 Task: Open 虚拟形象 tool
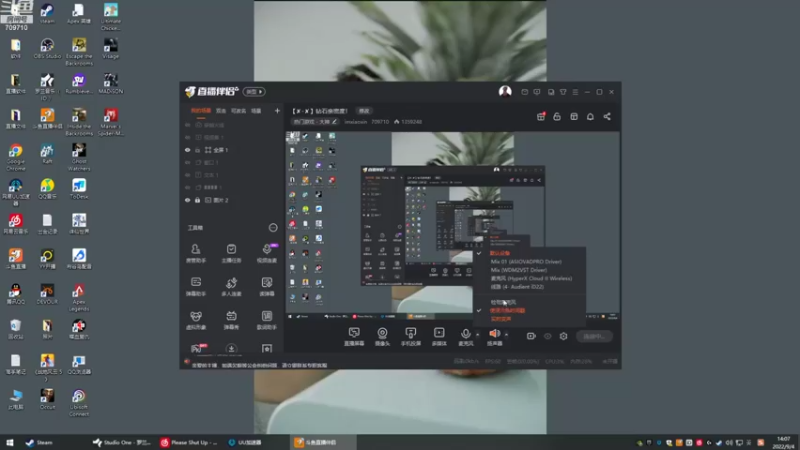[195, 320]
